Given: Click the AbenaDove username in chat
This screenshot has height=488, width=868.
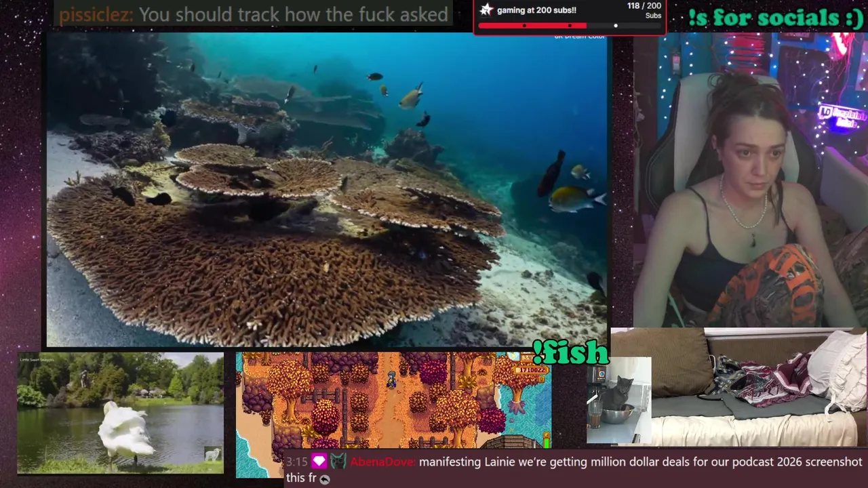Looking at the screenshot, I should [x=382, y=462].
